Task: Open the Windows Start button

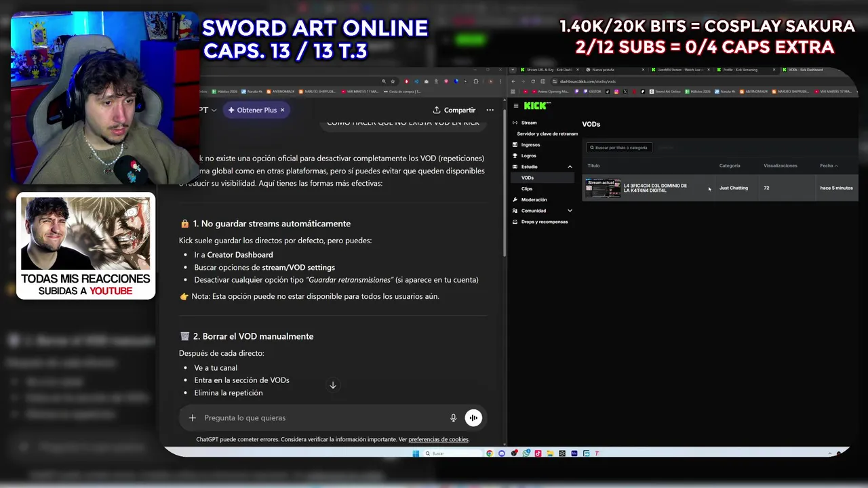Action: pyautogui.click(x=416, y=453)
